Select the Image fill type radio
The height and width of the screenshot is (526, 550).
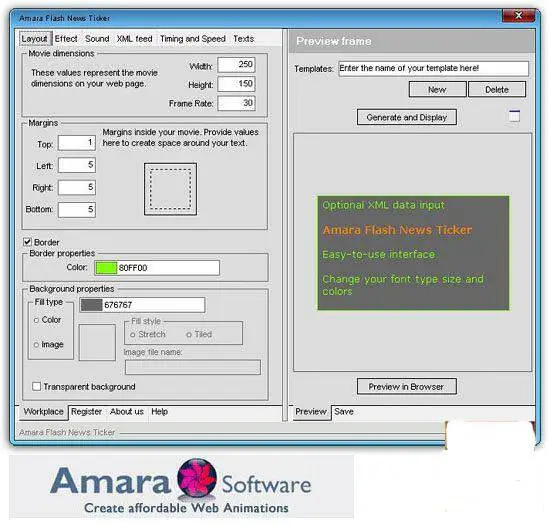click(36, 345)
